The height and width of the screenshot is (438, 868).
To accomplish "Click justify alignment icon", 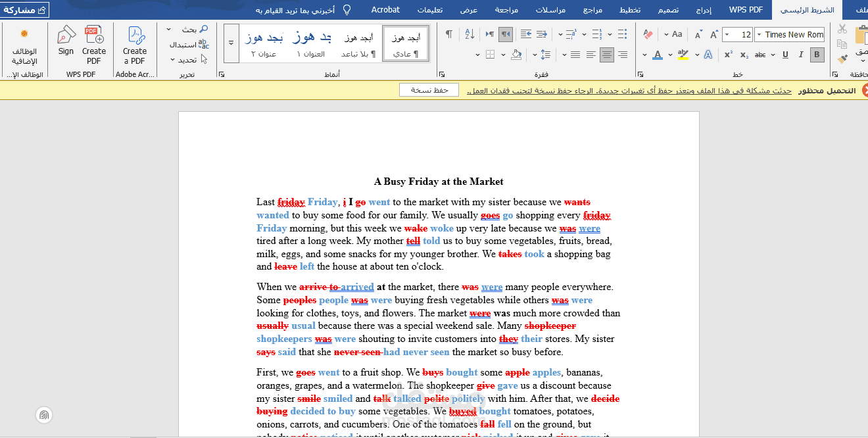I will pyautogui.click(x=575, y=55).
